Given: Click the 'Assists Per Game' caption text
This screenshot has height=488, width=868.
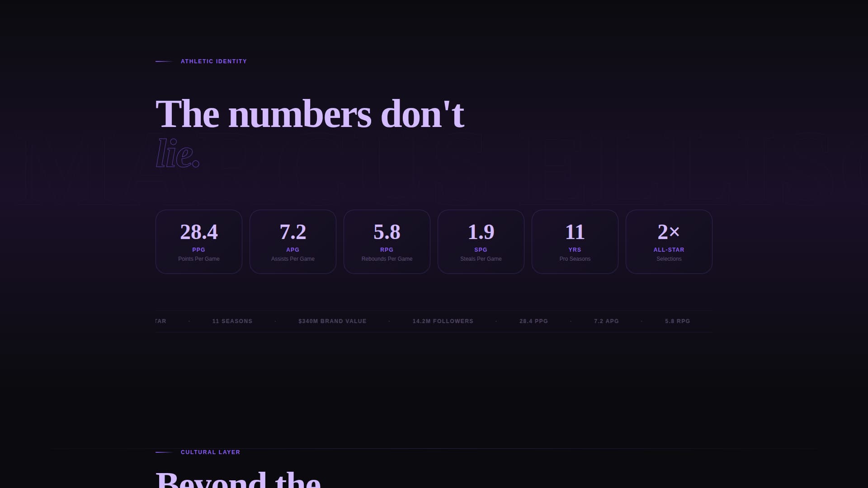Looking at the screenshot, I should coord(292,259).
